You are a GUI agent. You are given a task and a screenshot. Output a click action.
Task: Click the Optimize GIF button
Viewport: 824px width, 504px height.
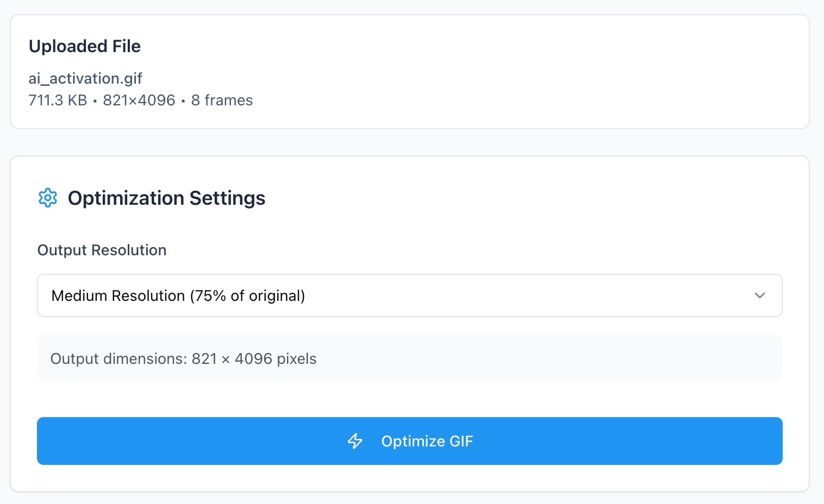tap(409, 441)
